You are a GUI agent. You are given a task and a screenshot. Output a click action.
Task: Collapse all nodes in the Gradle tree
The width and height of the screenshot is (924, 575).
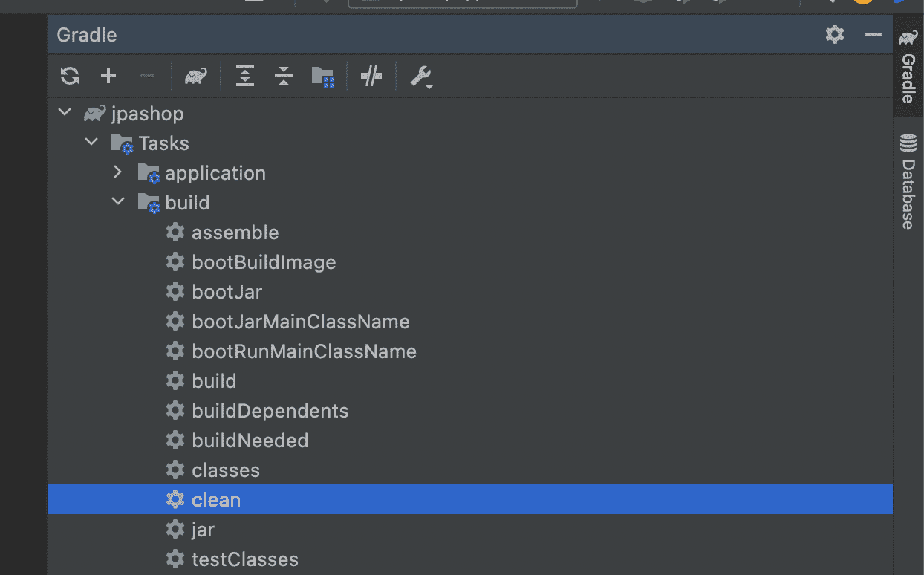(284, 76)
